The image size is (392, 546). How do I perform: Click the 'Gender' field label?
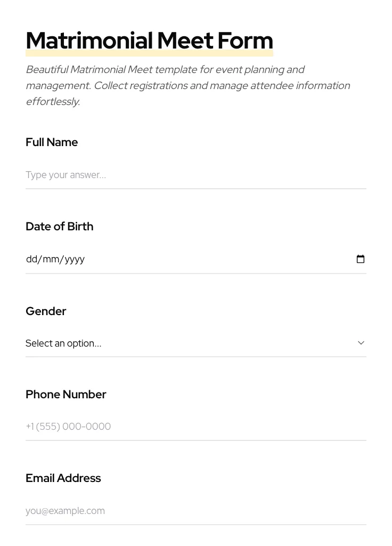46,311
